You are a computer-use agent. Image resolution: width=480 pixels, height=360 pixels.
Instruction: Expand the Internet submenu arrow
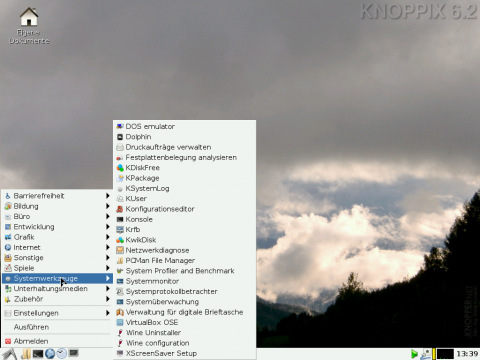(x=108, y=247)
